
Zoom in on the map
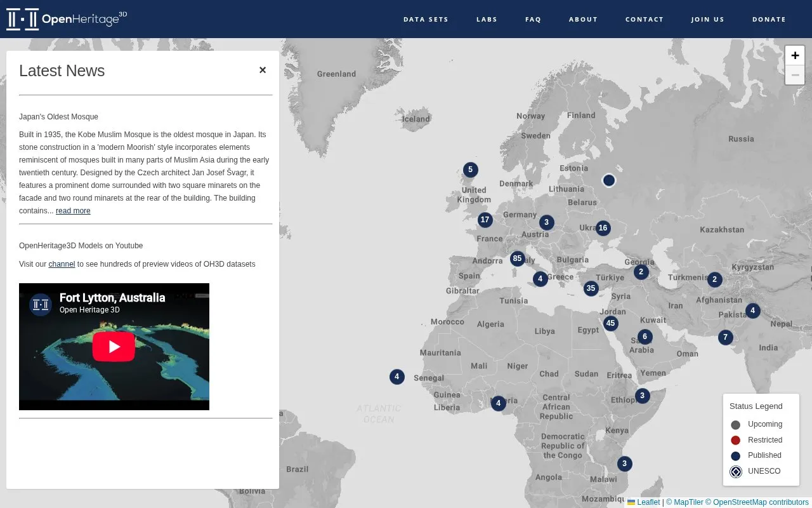pos(795,55)
